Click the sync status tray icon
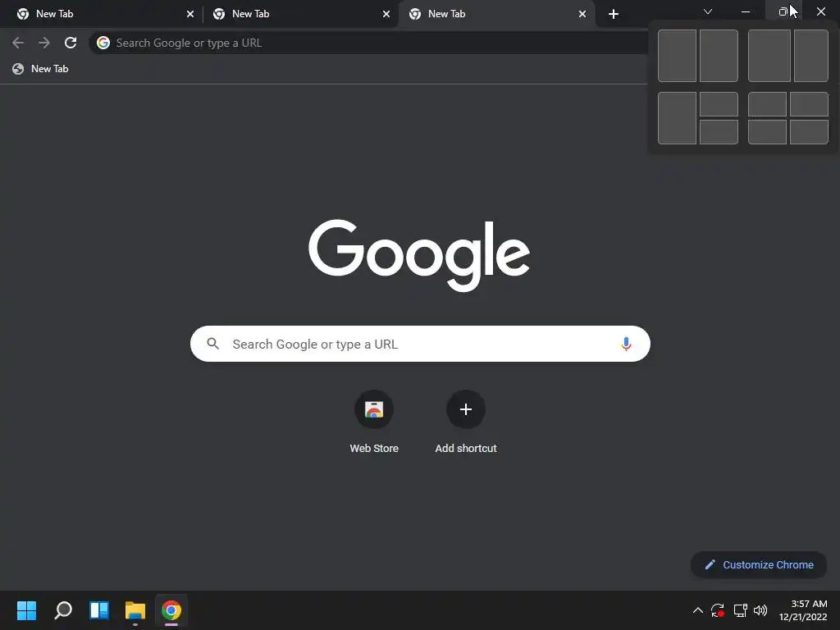Image resolution: width=840 pixels, height=630 pixels. point(718,610)
